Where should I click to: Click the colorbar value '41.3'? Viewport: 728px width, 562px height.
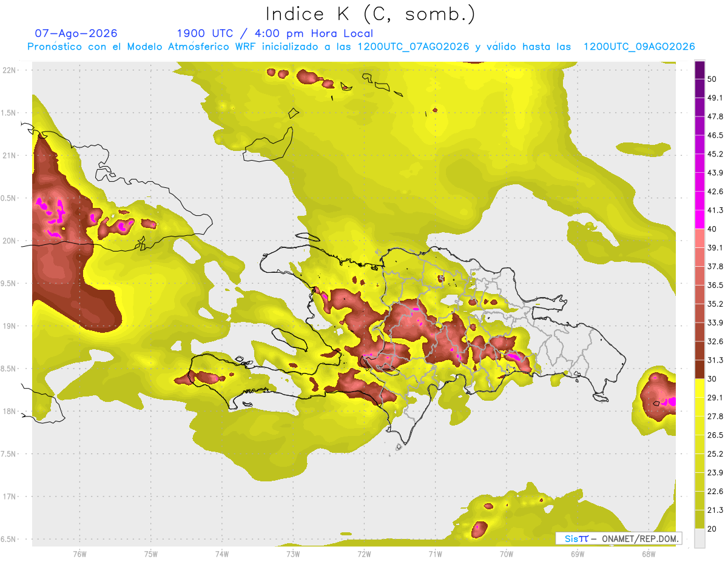715,210
